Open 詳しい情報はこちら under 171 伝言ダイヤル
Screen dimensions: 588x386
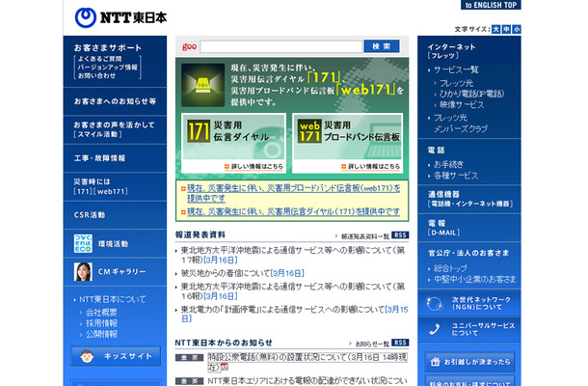click(254, 166)
